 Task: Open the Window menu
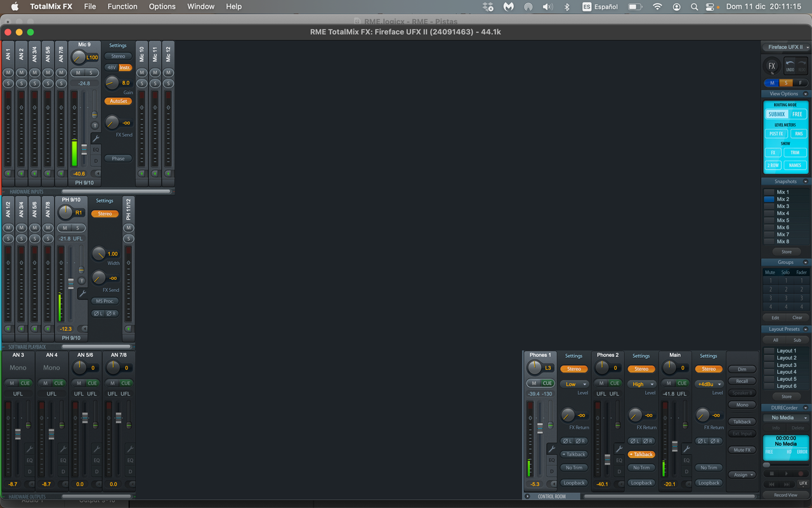200,6
